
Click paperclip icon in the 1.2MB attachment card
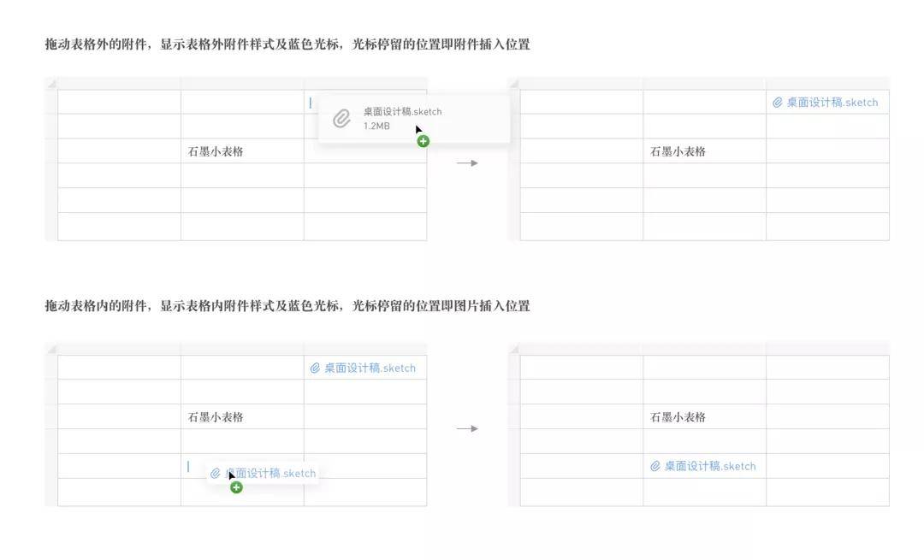pyautogui.click(x=341, y=118)
